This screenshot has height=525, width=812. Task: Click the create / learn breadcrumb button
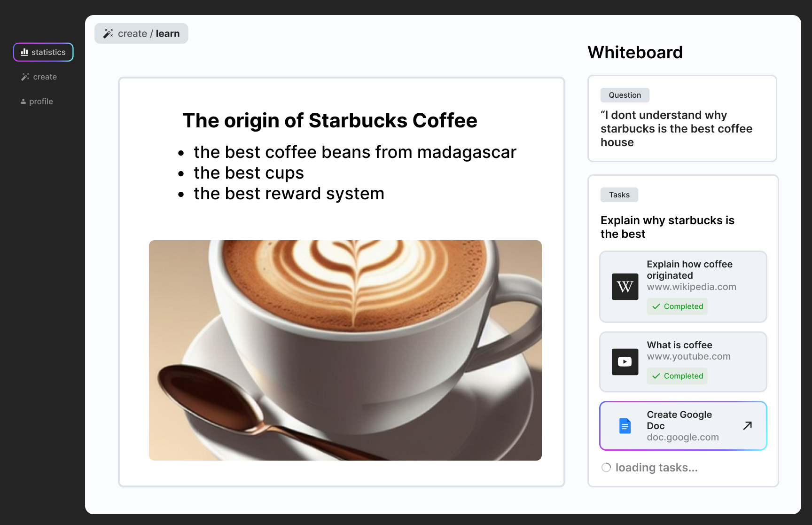coord(141,33)
